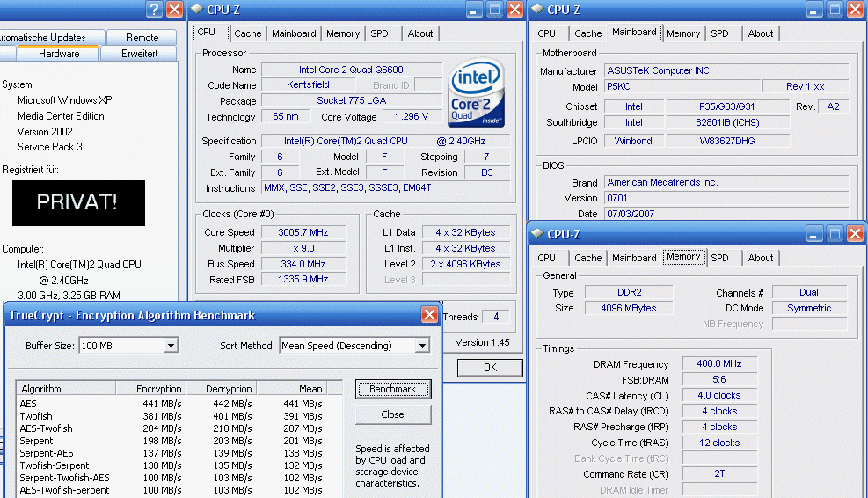Close the TrueCrypt benchmark dialog with X
The height and width of the screenshot is (498, 868).
(429, 315)
